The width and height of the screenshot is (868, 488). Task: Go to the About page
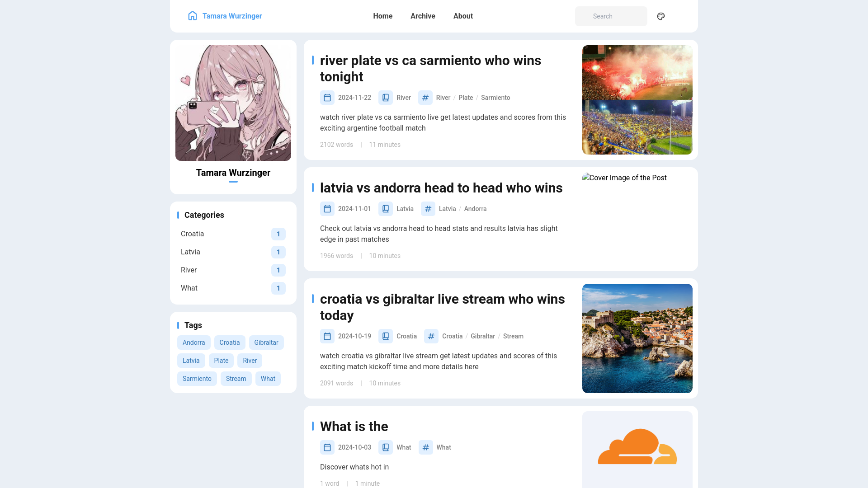coord(463,16)
